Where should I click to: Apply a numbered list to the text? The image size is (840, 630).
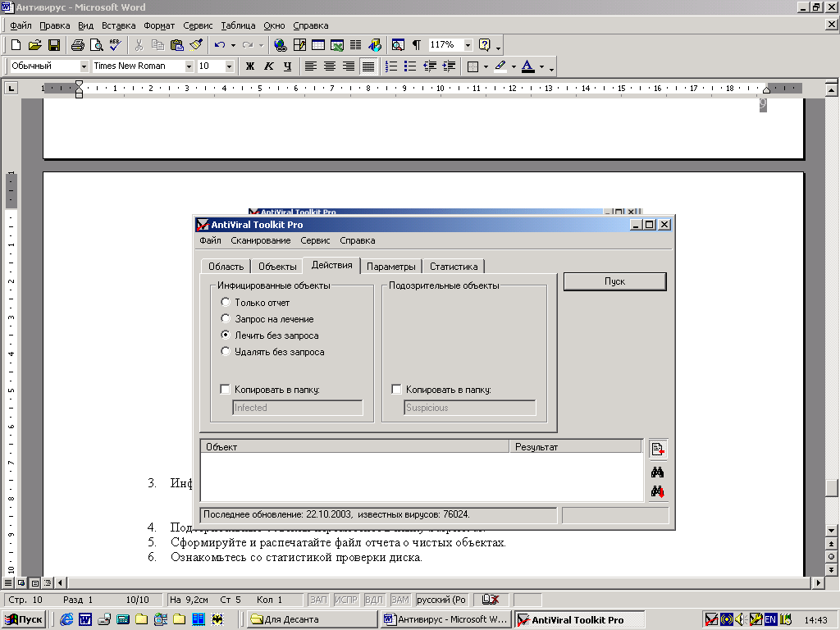click(391, 66)
